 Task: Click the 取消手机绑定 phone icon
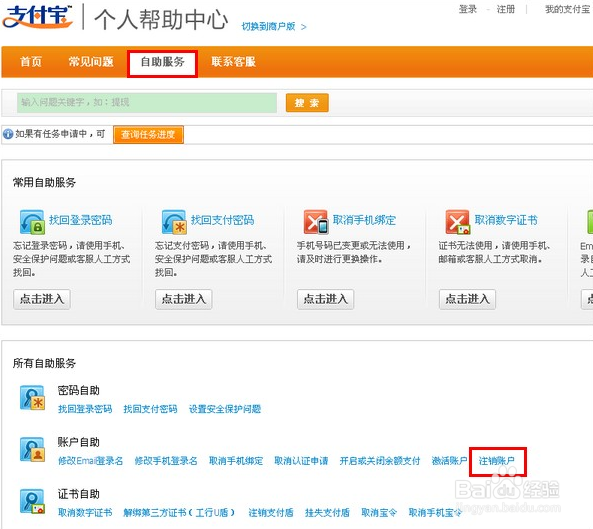tap(316, 222)
